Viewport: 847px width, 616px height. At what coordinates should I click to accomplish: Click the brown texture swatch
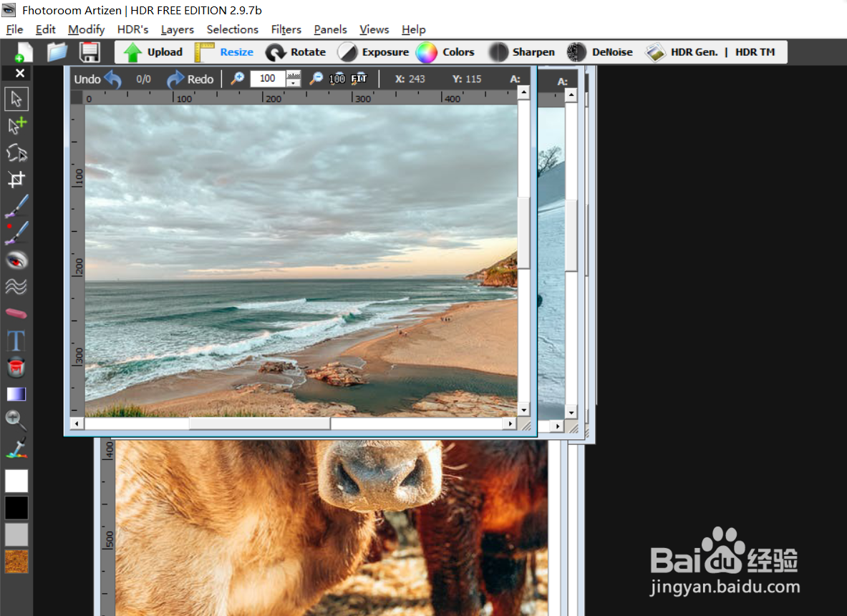click(x=16, y=562)
